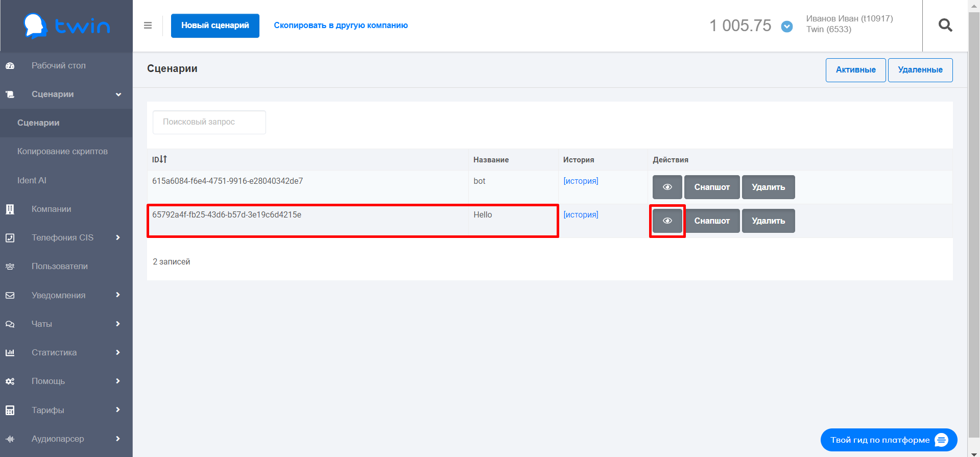Click the scrollbar down arrow
Screen dimensions: 980x457
click(974, 453)
